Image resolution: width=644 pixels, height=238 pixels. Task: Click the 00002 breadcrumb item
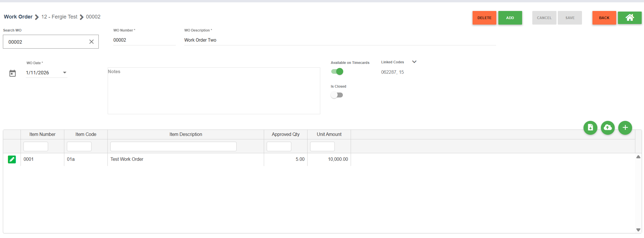[93, 17]
